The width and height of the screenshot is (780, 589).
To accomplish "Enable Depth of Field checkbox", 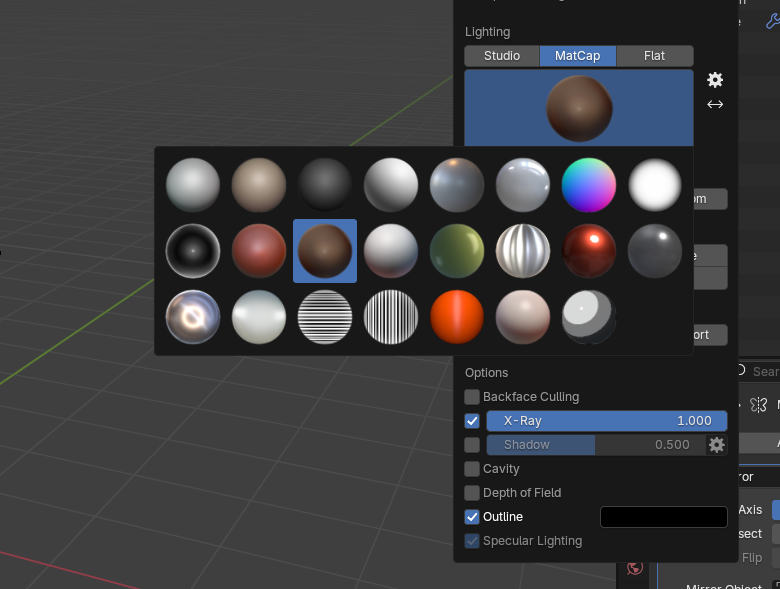I will (x=472, y=493).
